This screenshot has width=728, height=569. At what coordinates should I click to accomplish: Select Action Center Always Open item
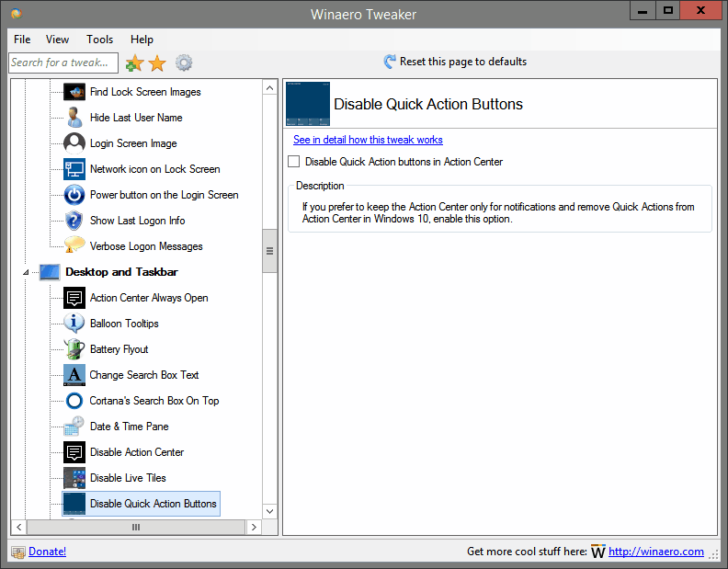click(149, 298)
